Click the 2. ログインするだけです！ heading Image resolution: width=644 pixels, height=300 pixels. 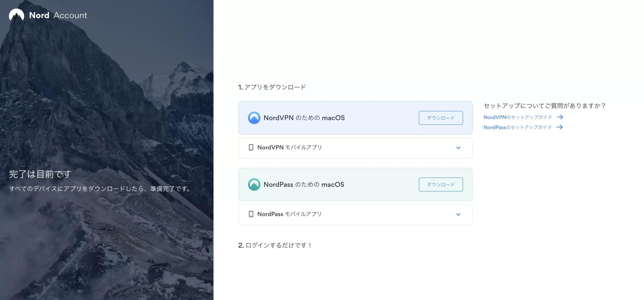[x=275, y=245]
